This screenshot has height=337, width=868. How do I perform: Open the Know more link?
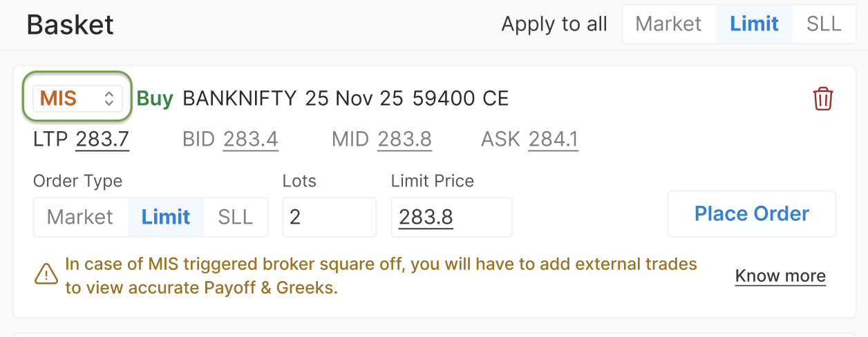(780, 276)
